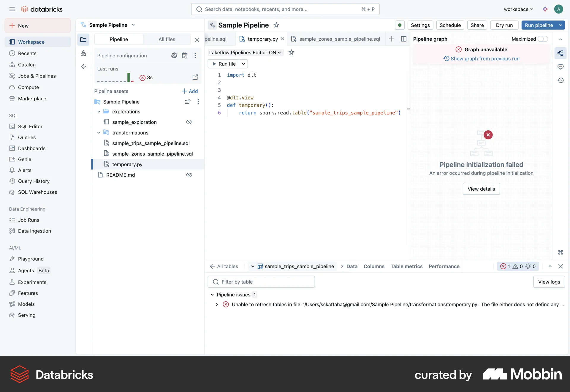570x392 pixels.
Task: Open the pipeline configuration schedule icon
Action: click(x=185, y=55)
